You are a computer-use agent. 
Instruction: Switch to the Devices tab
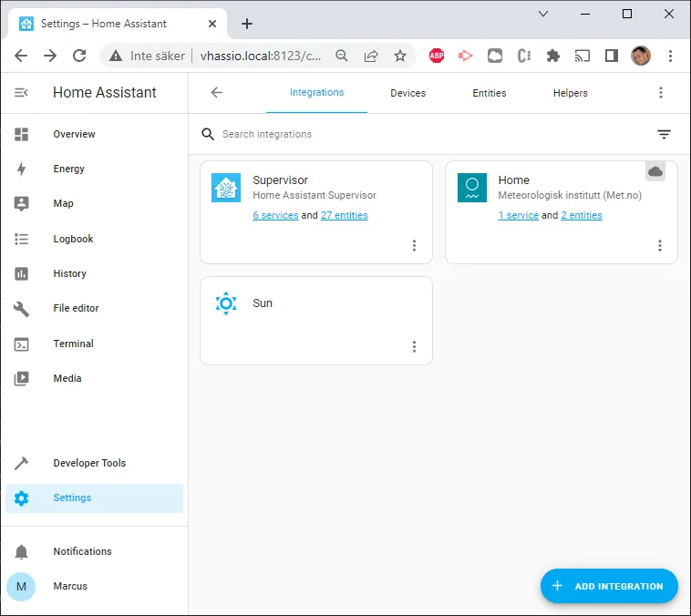point(407,93)
